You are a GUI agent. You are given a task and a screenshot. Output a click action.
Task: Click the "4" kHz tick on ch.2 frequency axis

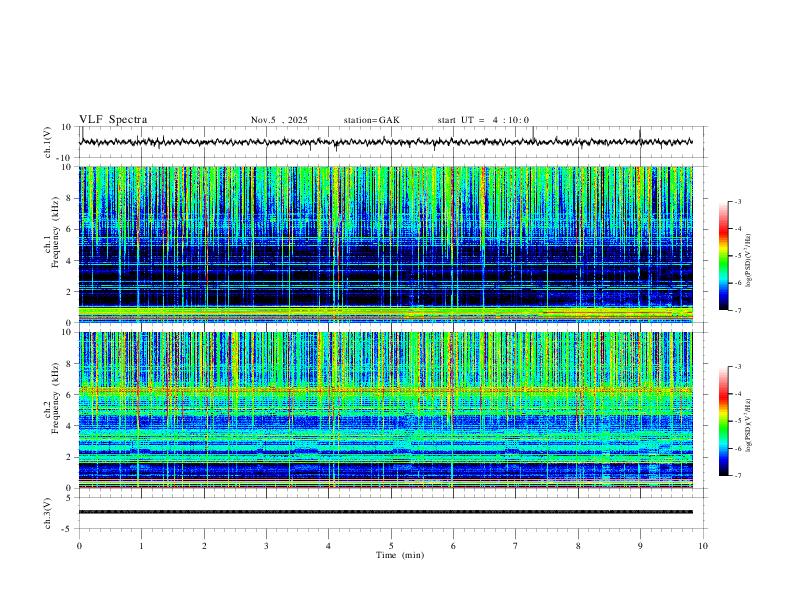(70, 426)
